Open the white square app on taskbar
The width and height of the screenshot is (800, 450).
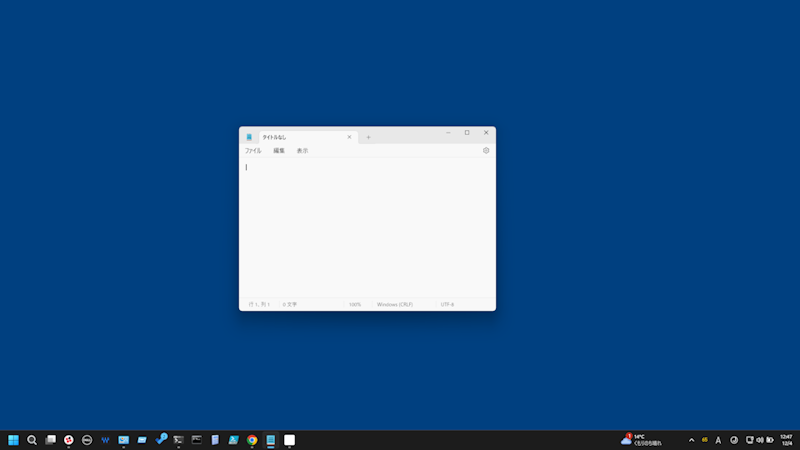click(x=289, y=440)
